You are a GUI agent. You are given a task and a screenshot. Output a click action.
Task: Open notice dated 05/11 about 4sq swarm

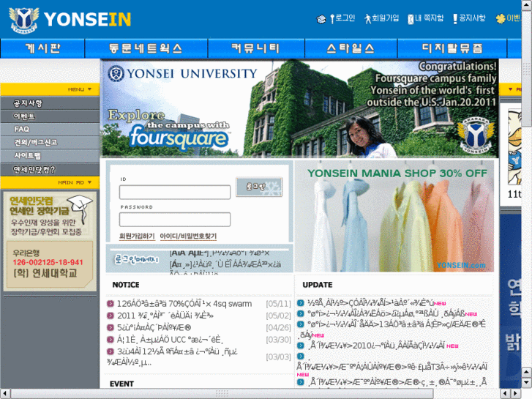click(184, 304)
